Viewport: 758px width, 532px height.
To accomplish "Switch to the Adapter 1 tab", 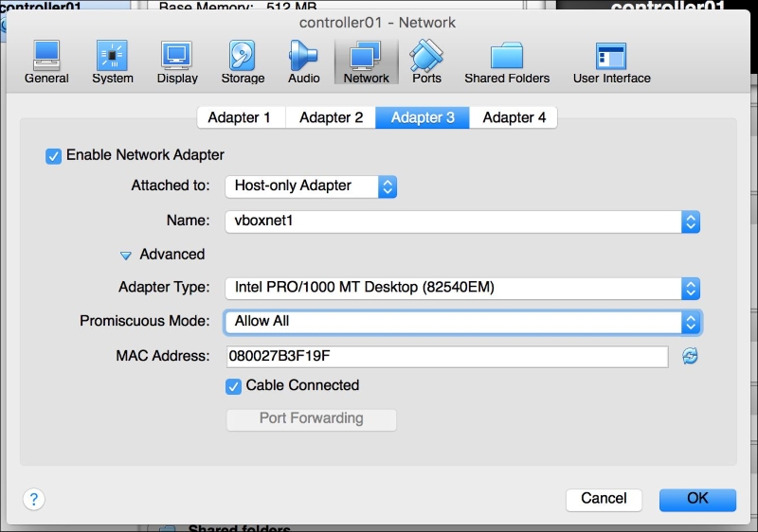I will tap(241, 117).
